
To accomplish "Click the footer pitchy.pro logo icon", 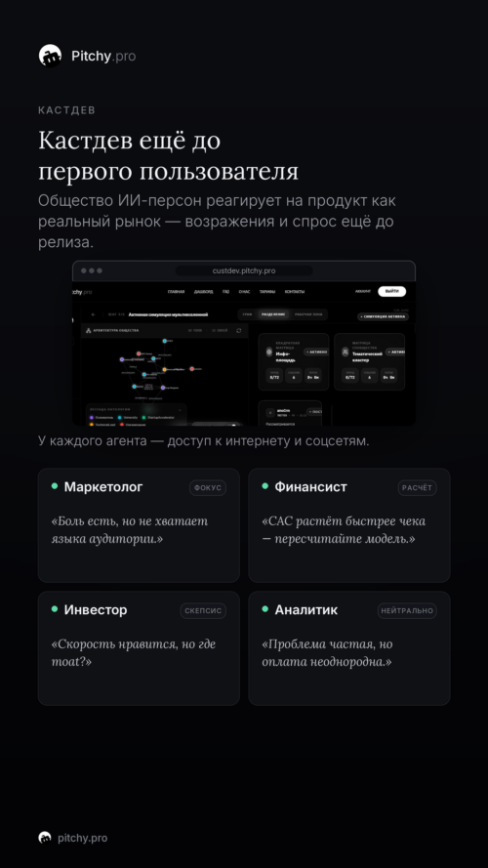I will [45, 838].
